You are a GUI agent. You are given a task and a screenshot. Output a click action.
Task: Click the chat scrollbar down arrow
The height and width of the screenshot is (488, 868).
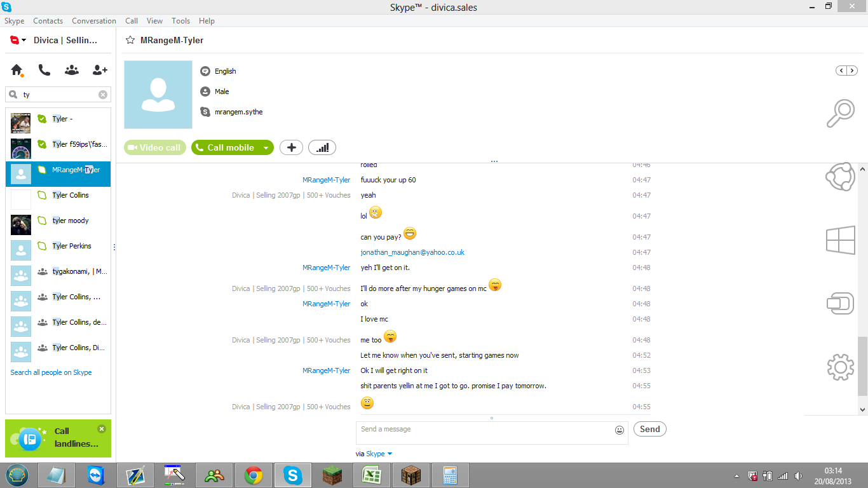click(x=862, y=410)
